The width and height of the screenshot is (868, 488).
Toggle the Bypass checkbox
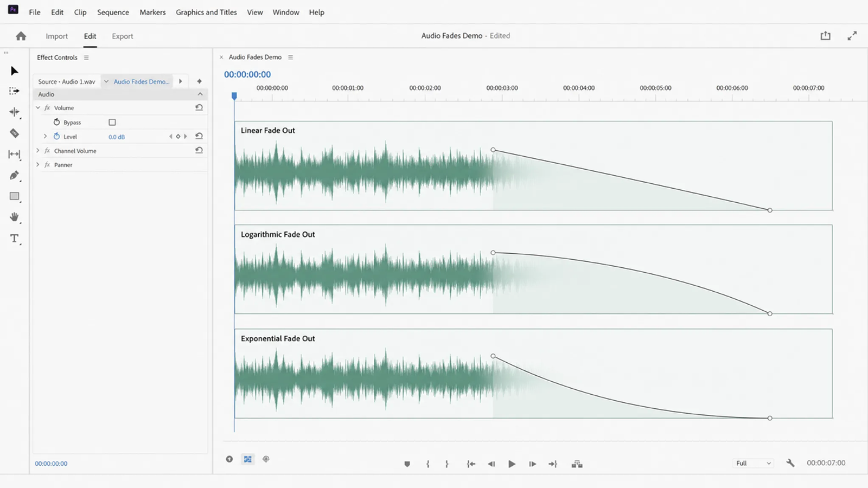112,123
